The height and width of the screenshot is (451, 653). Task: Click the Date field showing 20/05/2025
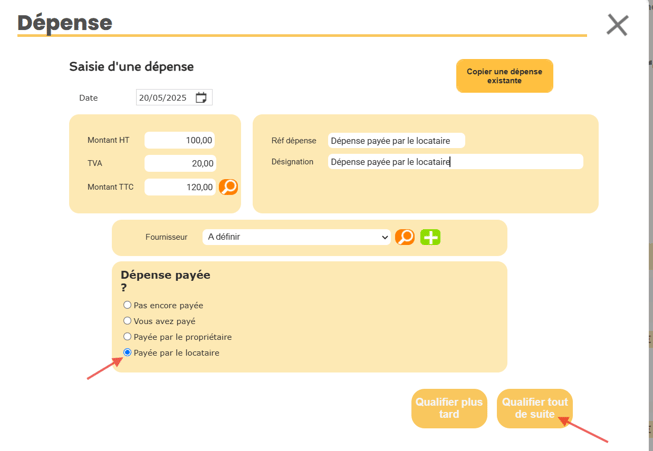click(174, 98)
